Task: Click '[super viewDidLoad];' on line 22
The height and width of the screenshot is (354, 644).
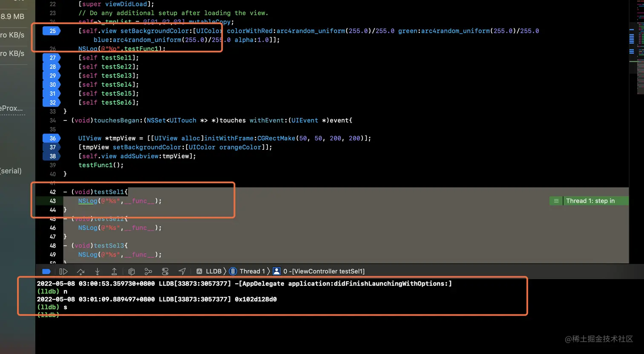Action: click(116, 4)
